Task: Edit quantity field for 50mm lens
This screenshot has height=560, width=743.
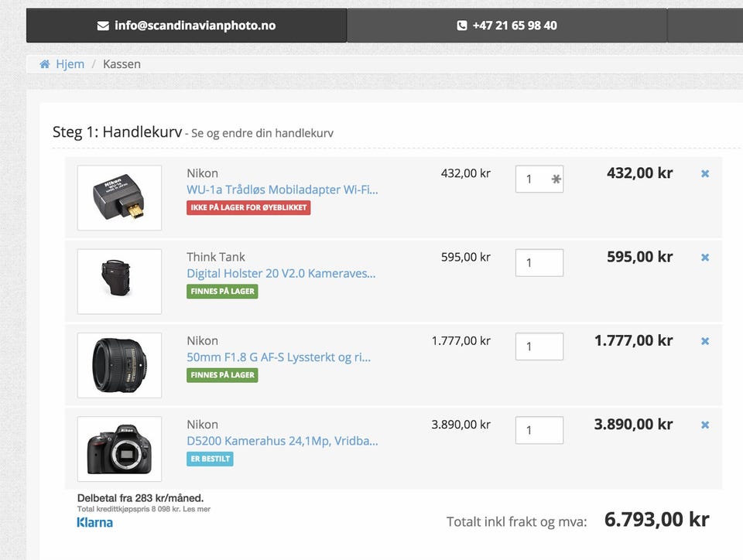Action: pyautogui.click(x=539, y=347)
